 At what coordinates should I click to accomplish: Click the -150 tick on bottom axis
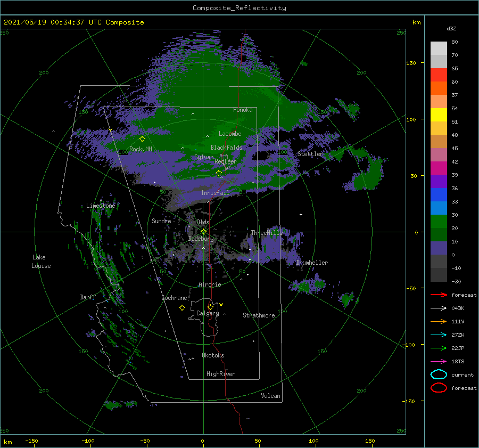point(31,441)
